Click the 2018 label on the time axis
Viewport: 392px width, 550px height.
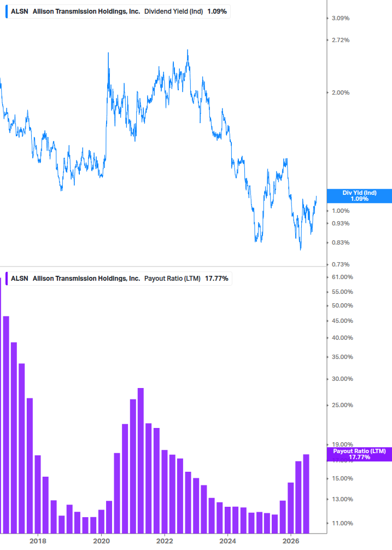tap(38, 541)
